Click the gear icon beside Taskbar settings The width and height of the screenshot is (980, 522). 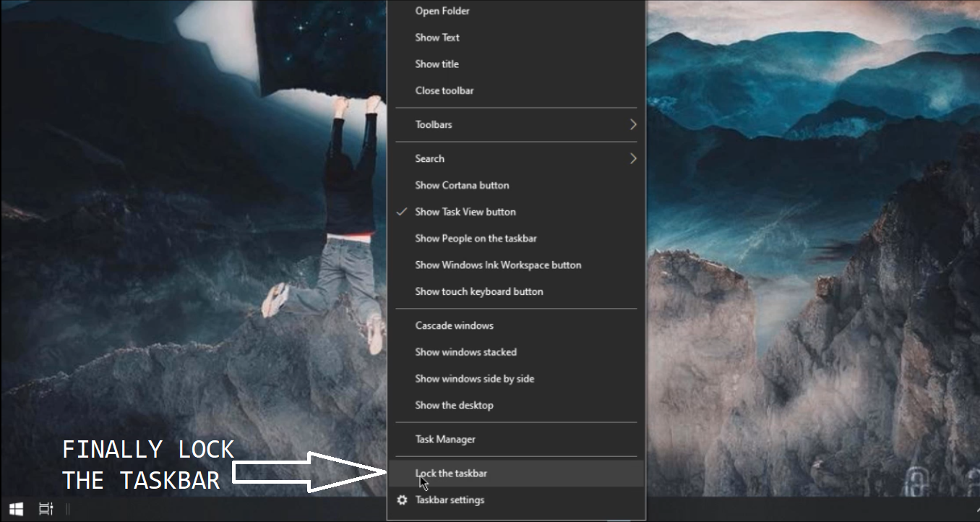tap(403, 500)
